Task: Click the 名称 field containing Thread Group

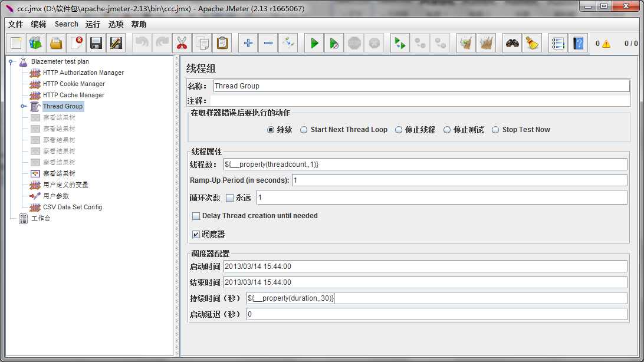Action: tap(422, 85)
